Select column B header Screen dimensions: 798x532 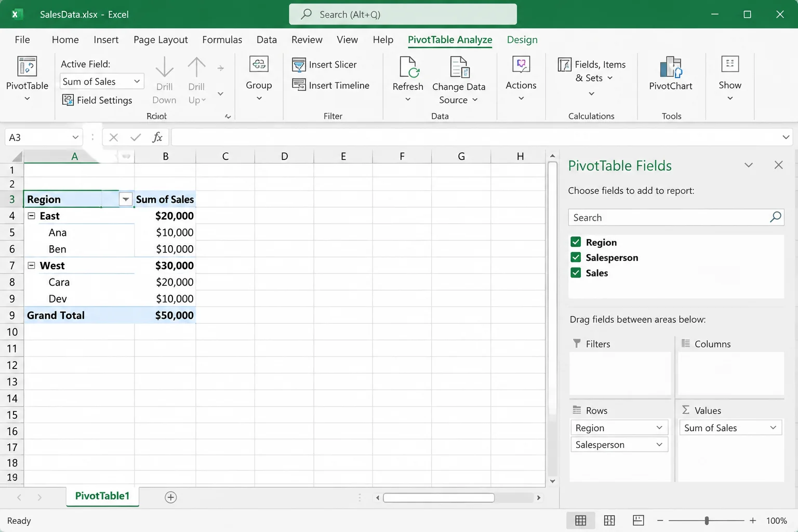coord(165,156)
